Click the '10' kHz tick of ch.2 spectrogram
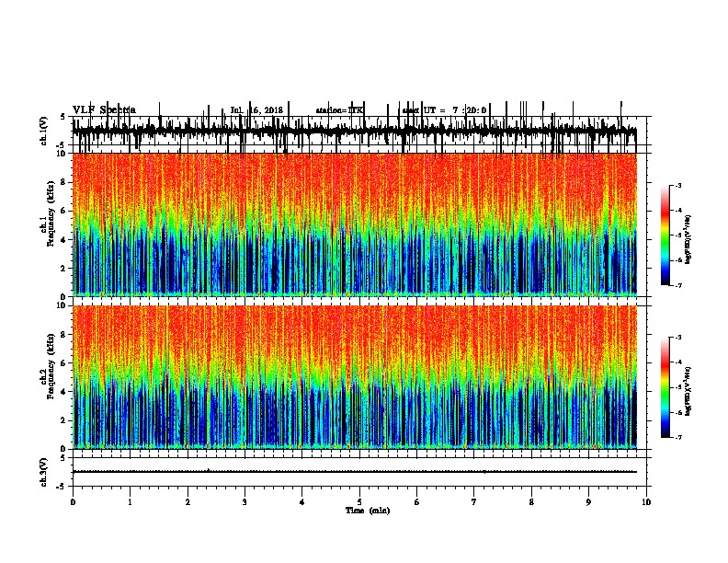Viewport: 728px width, 563px height. (63, 305)
